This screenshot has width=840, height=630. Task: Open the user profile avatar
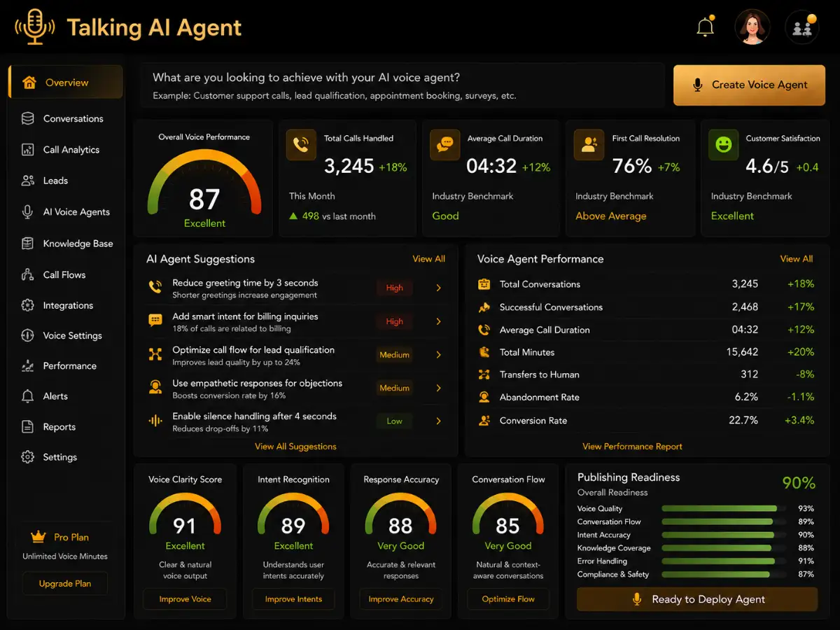[x=752, y=28]
